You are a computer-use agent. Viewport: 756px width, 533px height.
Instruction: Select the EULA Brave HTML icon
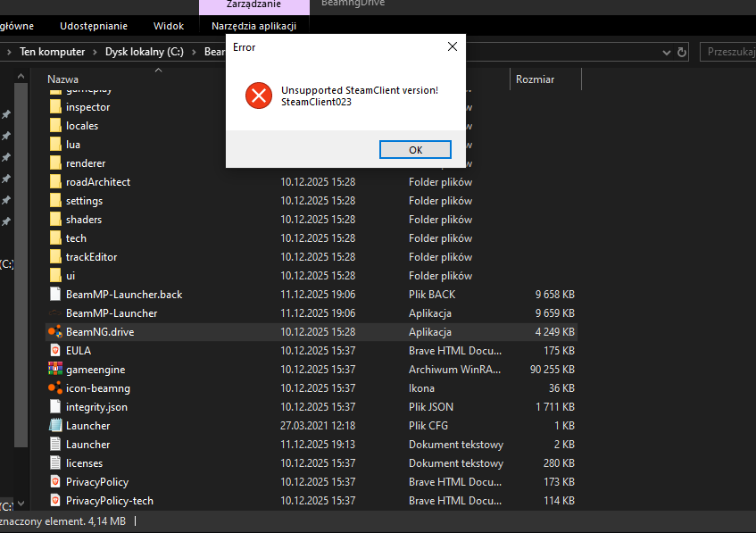(55, 350)
